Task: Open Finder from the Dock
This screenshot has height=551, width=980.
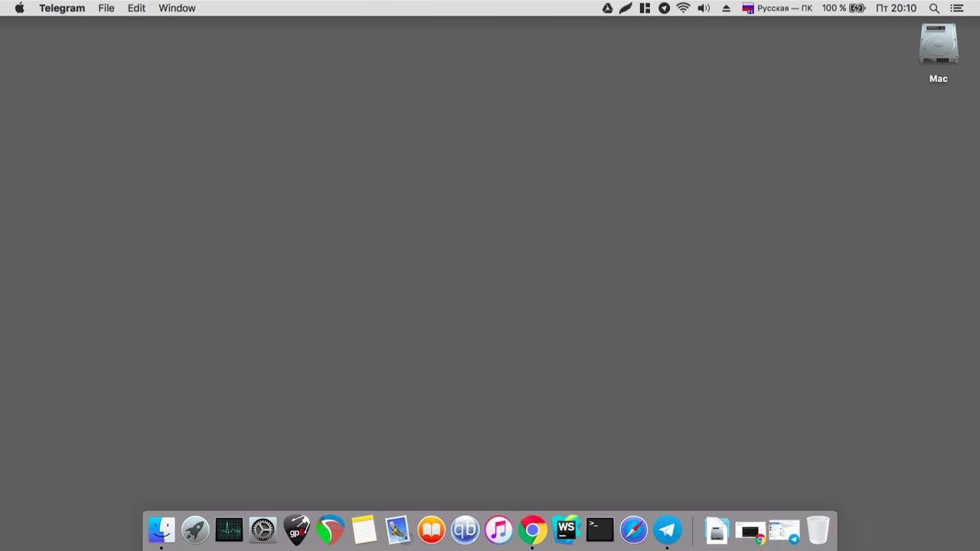Action: [x=162, y=530]
